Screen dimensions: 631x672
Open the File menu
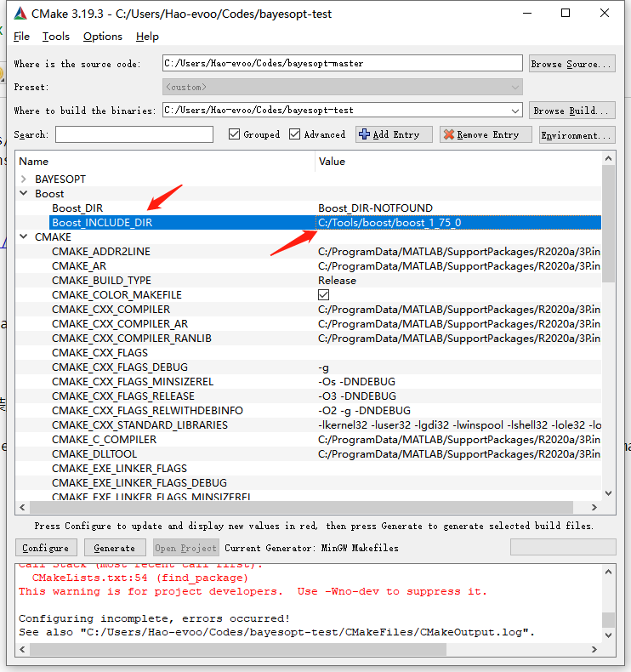pos(22,37)
